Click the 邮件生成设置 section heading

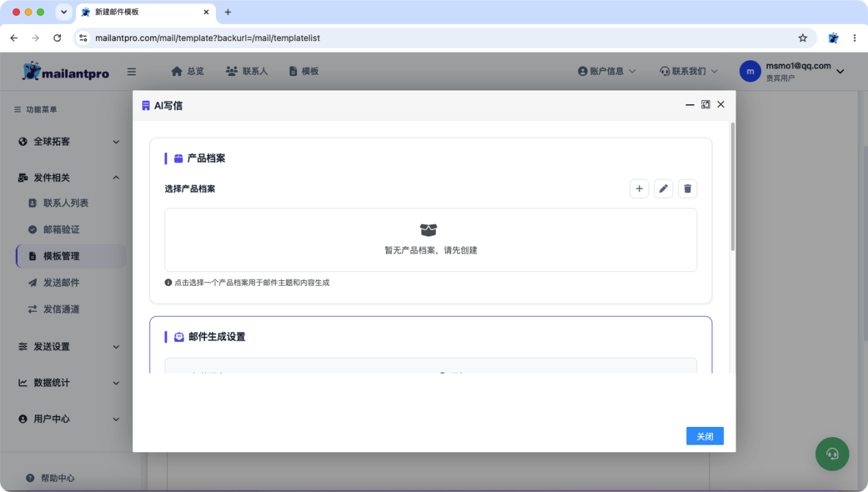[217, 337]
